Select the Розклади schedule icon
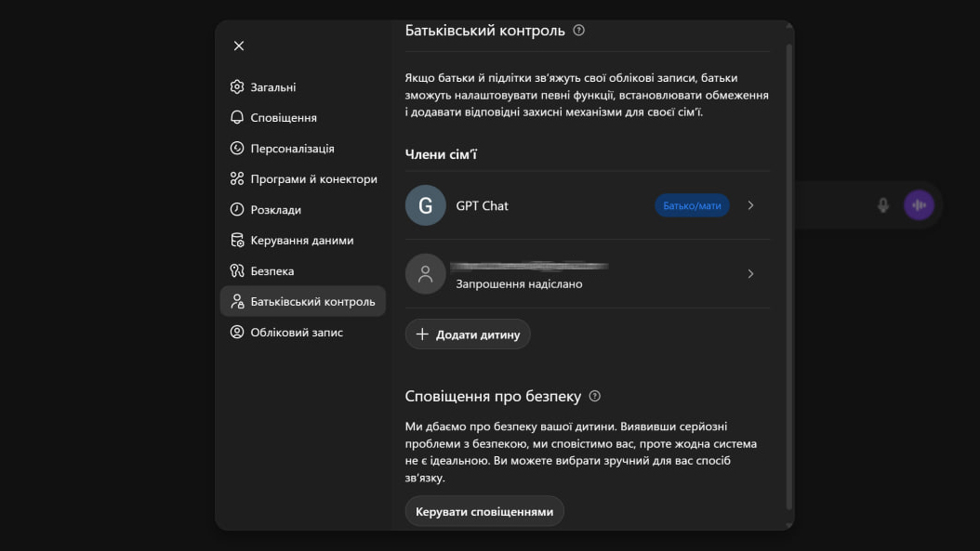980x551 pixels. (236, 209)
